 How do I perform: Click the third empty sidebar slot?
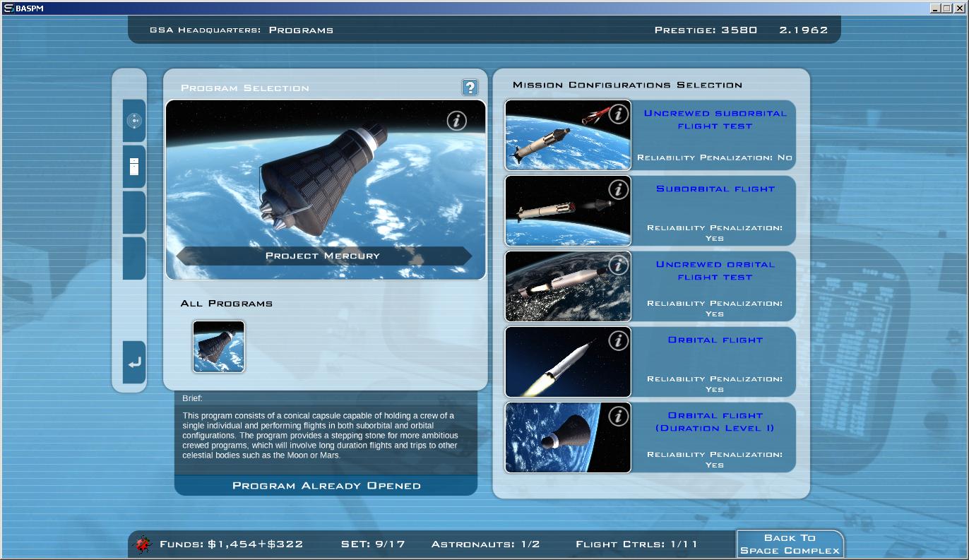pos(134,213)
